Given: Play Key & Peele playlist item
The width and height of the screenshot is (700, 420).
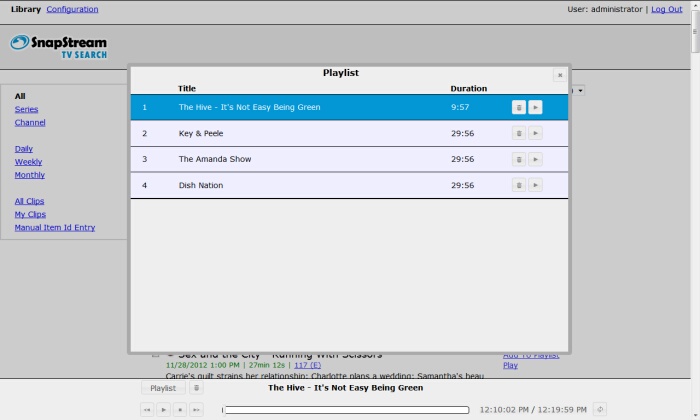Looking at the screenshot, I should tap(535, 133).
